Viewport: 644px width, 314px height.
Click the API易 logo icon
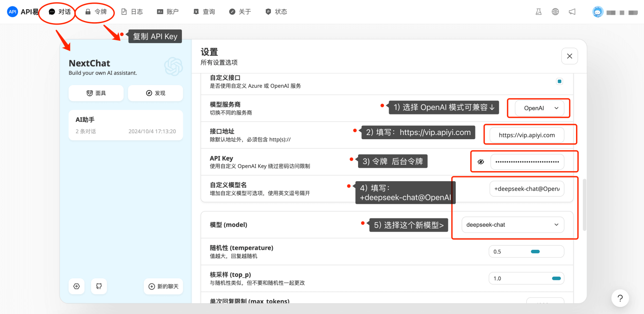[x=12, y=11]
